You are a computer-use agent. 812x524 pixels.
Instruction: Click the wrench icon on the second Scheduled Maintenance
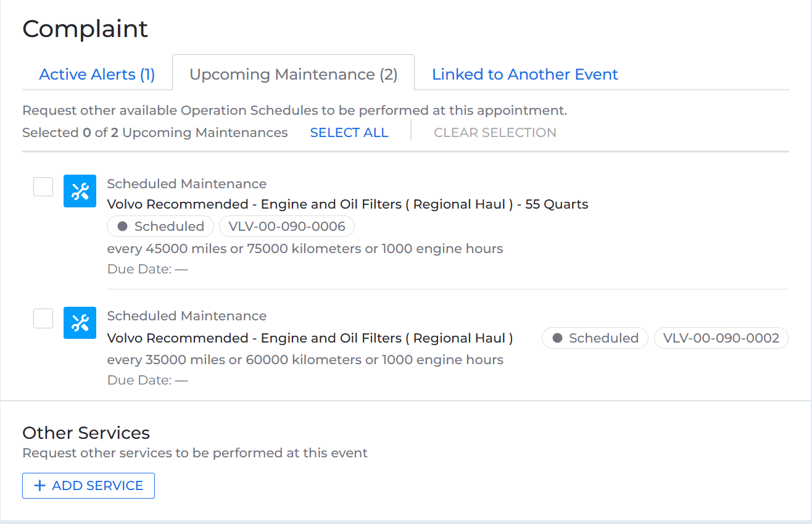click(x=80, y=323)
